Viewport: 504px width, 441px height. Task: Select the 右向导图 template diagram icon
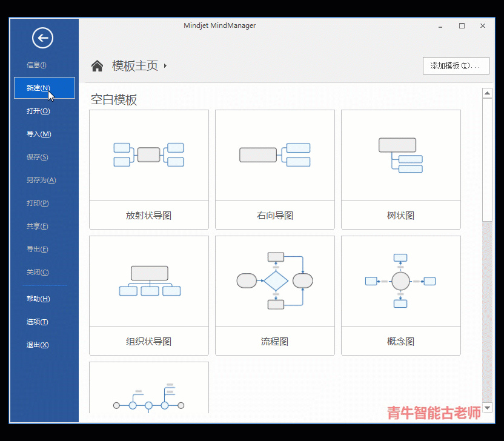[275, 155]
